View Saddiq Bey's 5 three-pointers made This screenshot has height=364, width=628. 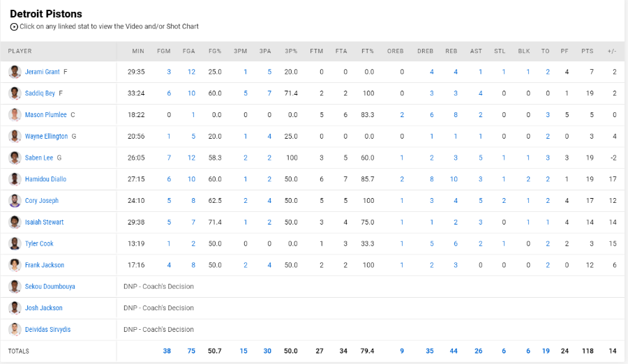point(246,93)
